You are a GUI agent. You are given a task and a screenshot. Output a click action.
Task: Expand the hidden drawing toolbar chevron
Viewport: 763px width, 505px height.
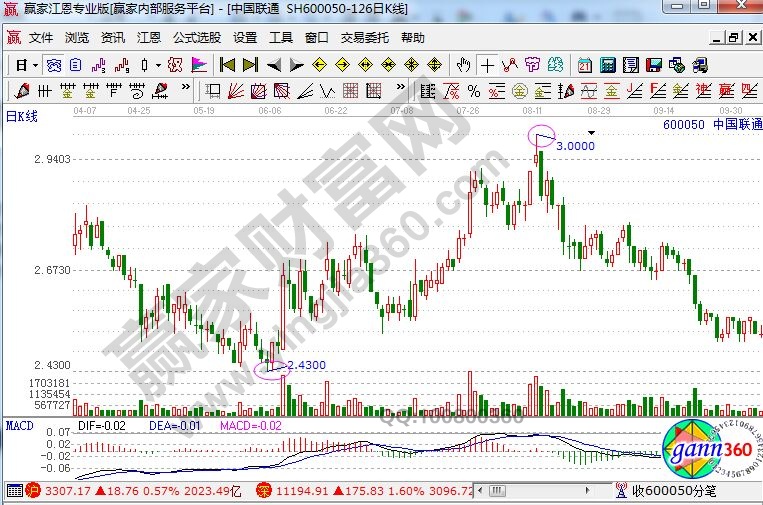pos(185,91)
